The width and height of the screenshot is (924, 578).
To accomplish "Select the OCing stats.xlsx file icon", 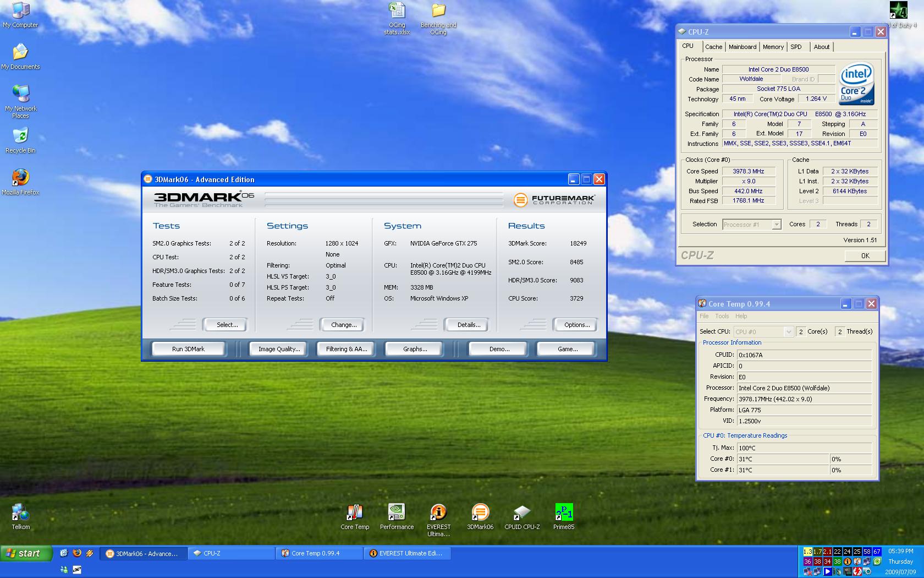I will pyautogui.click(x=397, y=18).
